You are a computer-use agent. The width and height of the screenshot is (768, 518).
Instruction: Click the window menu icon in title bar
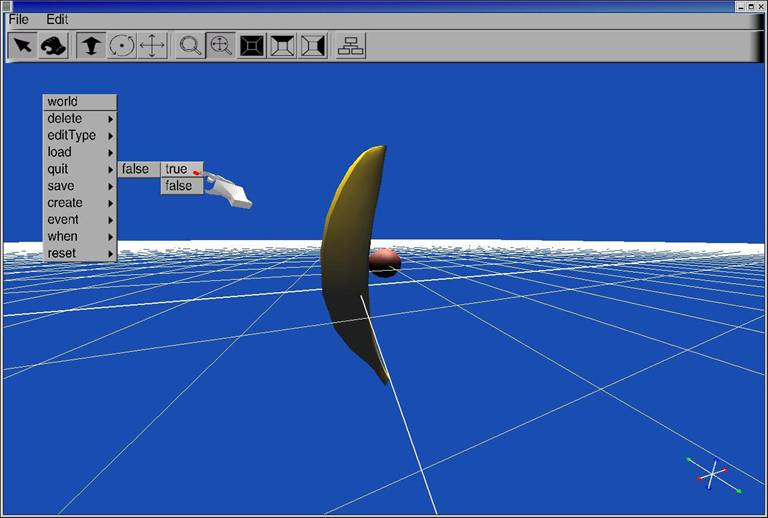coord(6,6)
